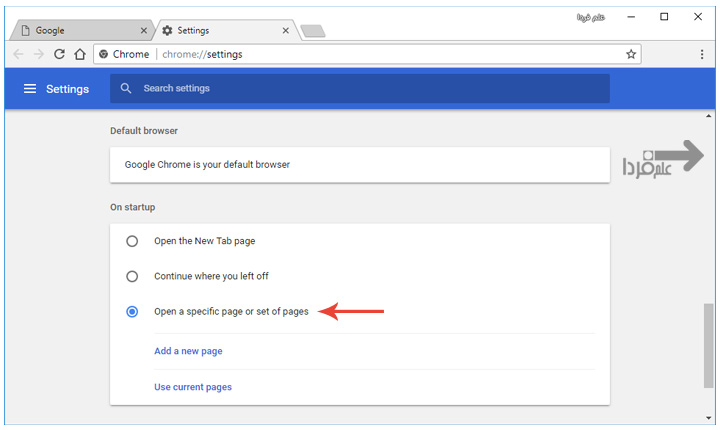Bookmark this page with the star icon
The image size is (720, 430).
point(631,54)
